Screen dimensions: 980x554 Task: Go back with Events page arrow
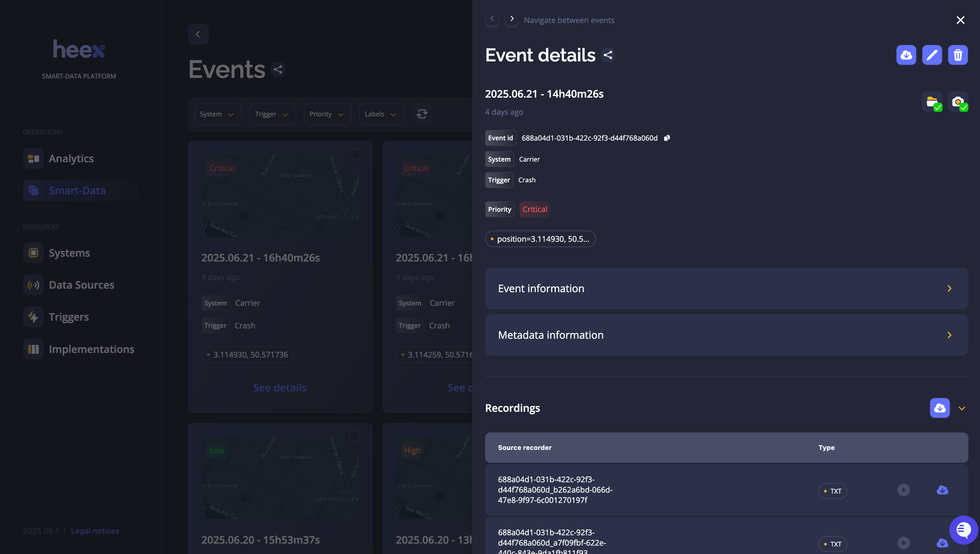(198, 34)
